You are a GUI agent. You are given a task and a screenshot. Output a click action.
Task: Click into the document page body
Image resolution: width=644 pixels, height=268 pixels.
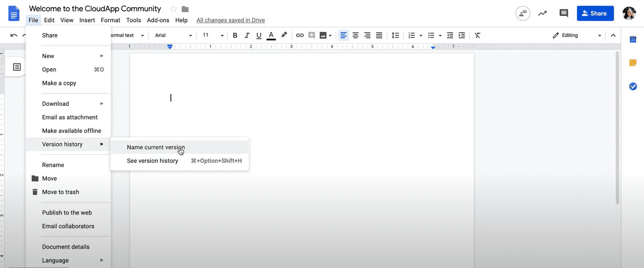302,161
